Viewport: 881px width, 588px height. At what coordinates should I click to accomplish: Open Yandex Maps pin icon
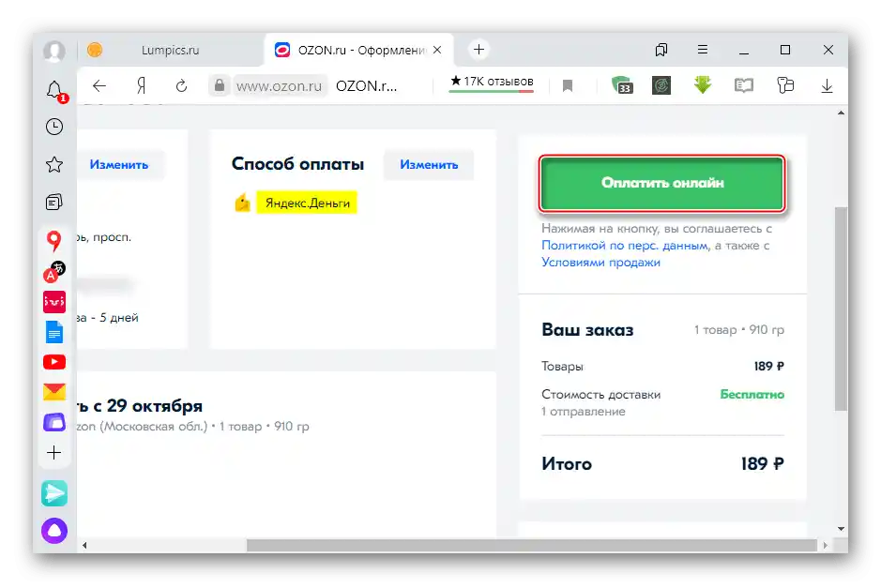(53, 241)
